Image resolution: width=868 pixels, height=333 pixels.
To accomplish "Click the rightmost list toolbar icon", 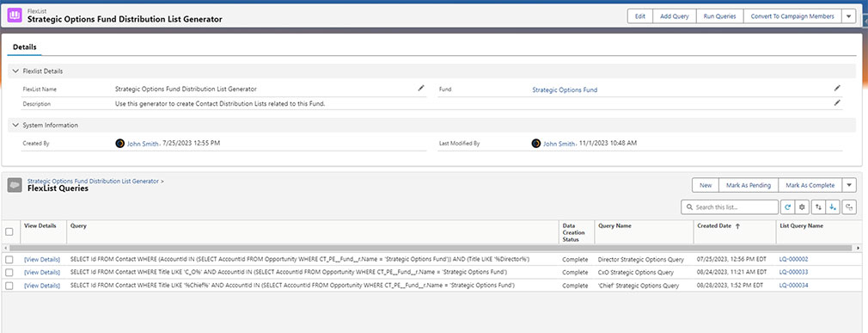I will pos(850,207).
